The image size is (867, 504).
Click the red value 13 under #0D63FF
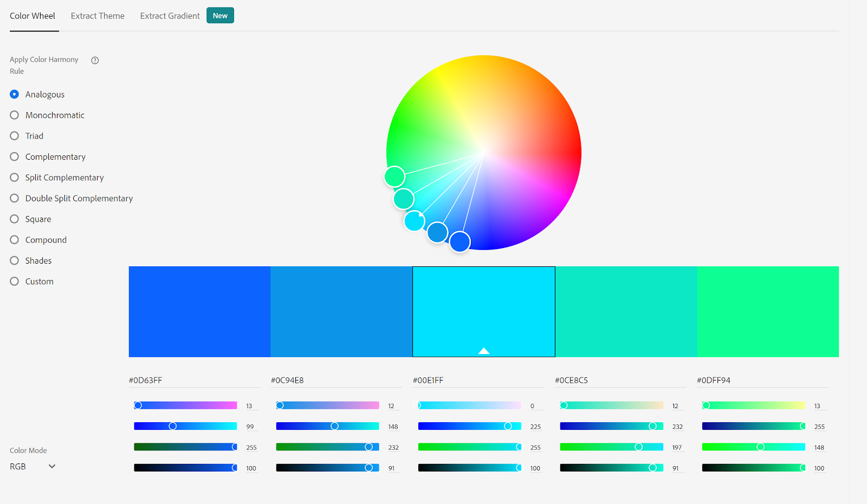251,406
